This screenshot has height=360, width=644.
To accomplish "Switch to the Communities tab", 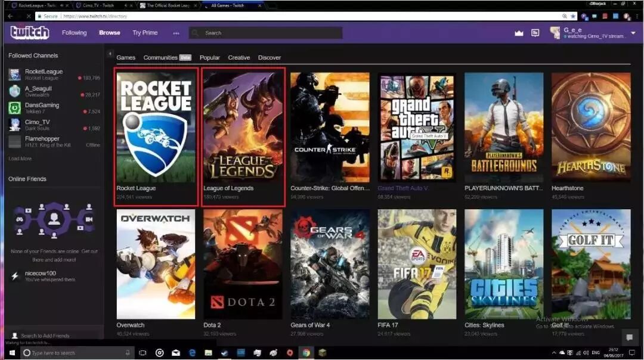I will 160,58.
